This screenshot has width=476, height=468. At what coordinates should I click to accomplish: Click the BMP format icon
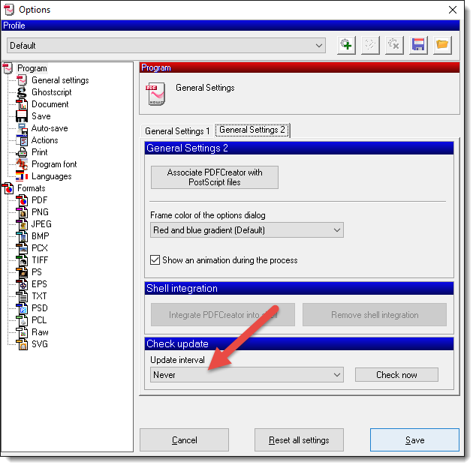[22, 236]
